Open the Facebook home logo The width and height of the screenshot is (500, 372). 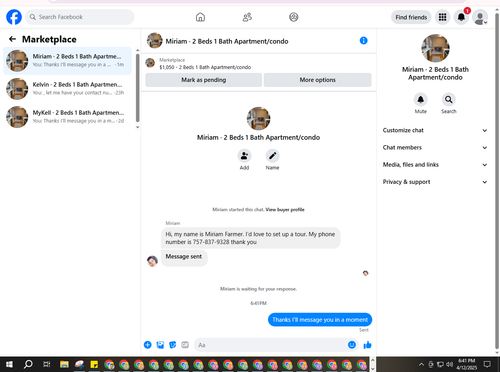click(x=14, y=17)
